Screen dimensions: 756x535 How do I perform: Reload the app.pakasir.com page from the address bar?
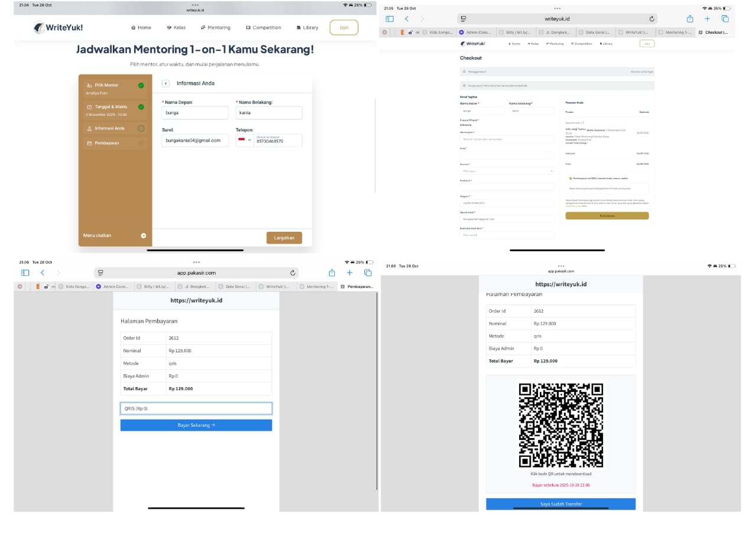tap(292, 273)
